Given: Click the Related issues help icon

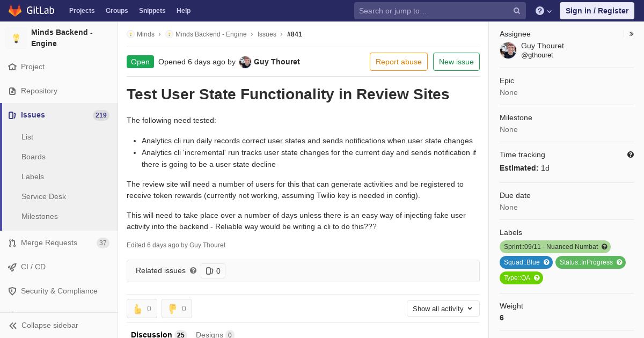Looking at the screenshot, I should coord(193,271).
